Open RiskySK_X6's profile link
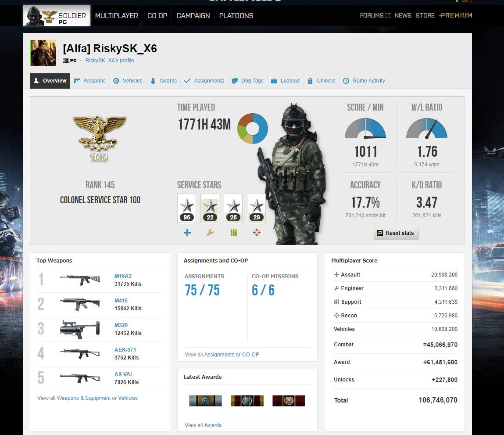504x435 pixels. tap(110, 61)
